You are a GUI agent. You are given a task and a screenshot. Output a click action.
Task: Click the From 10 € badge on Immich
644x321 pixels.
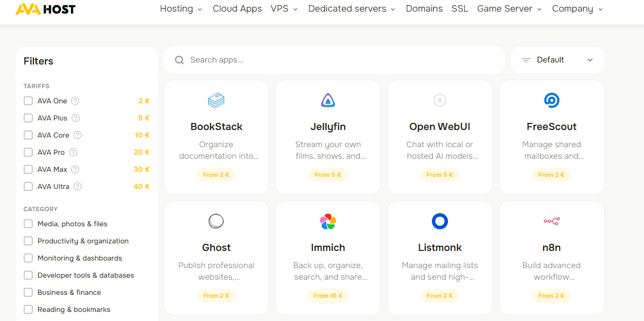(328, 296)
